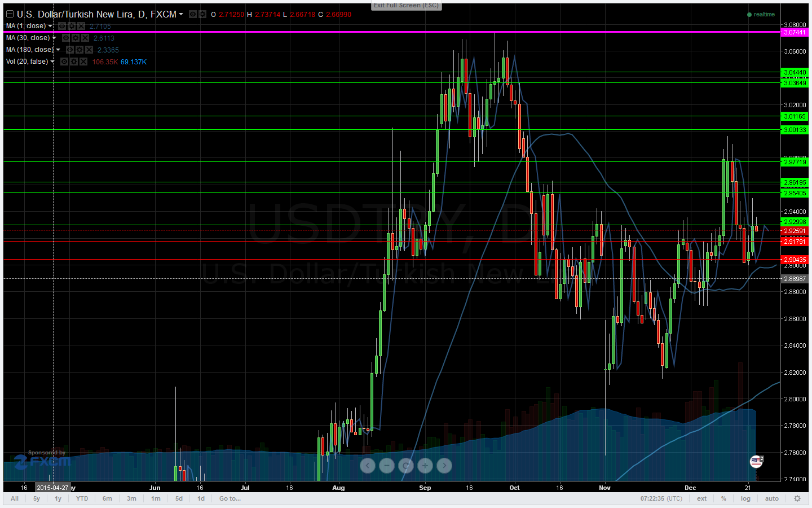The height and width of the screenshot is (508, 812).
Task: Select the 5d time range
Action: 179,498
